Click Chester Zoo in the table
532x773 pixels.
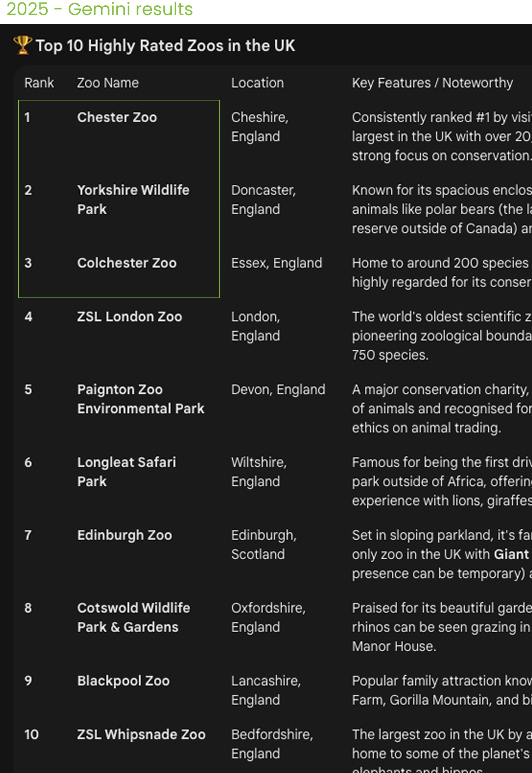tap(117, 117)
